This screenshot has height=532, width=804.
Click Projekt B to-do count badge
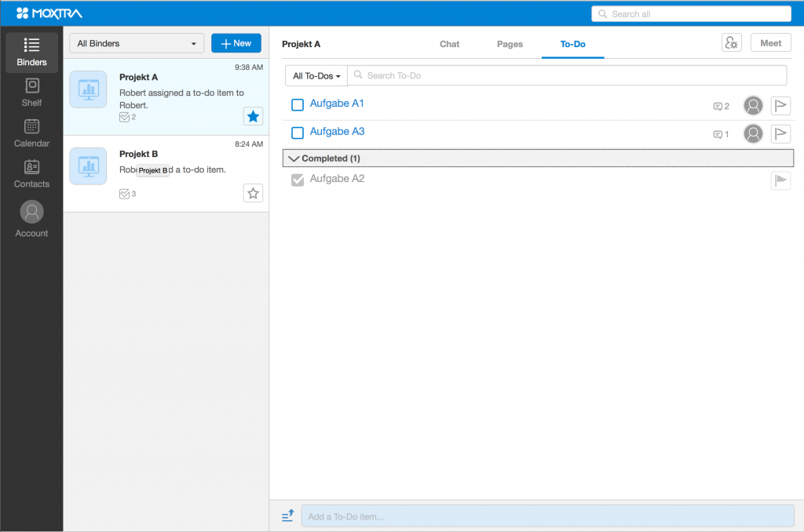click(128, 194)
